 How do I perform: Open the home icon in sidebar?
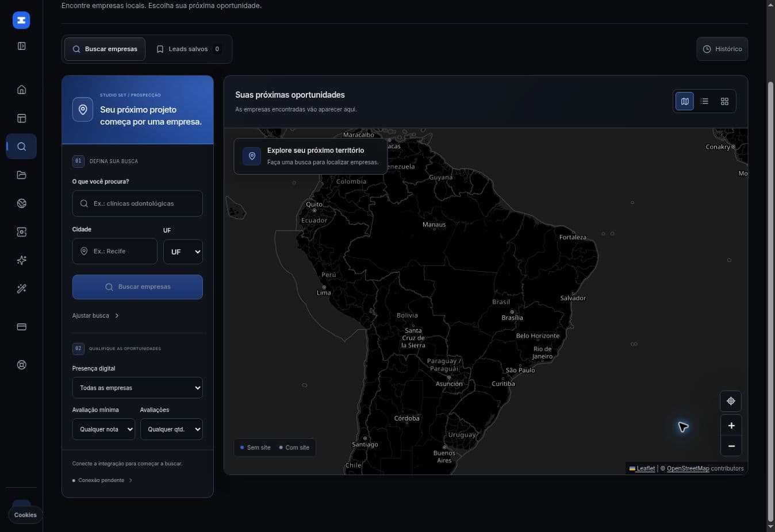pyautogui.click(x=21, y=90)
